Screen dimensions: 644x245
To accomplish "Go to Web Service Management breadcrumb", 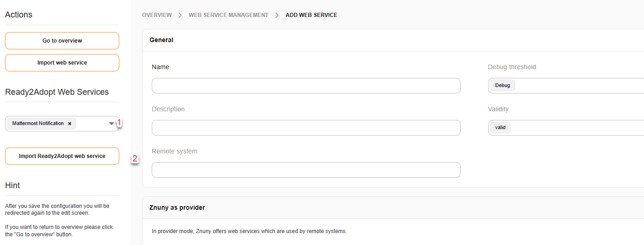I will (x=229, y=15).
